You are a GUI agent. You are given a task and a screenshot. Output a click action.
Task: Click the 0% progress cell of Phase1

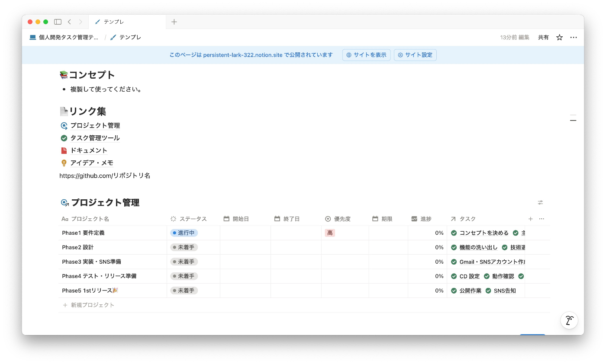point(427,233)
